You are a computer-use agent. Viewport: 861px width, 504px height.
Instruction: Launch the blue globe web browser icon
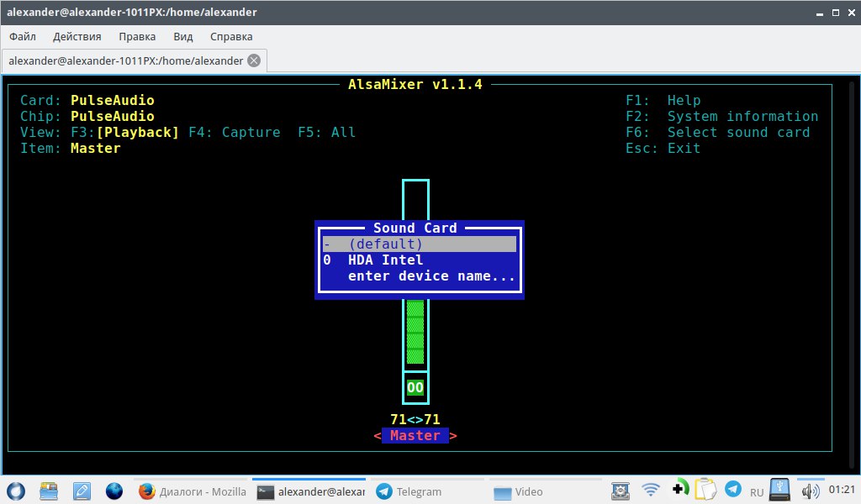[114, 491]
